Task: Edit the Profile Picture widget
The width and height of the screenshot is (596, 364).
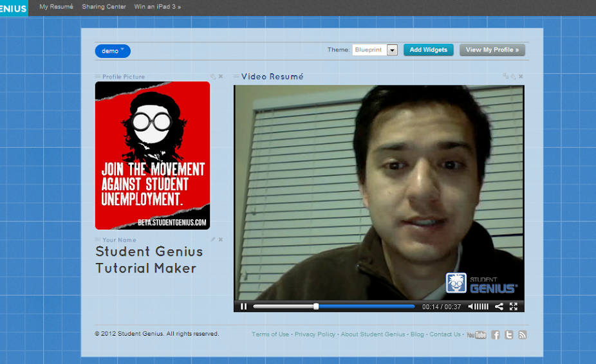Action: coord(213,77)
